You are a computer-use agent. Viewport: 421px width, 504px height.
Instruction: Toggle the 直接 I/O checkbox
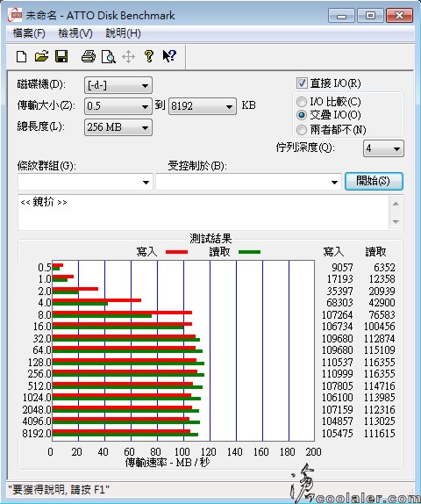point(302,83)
